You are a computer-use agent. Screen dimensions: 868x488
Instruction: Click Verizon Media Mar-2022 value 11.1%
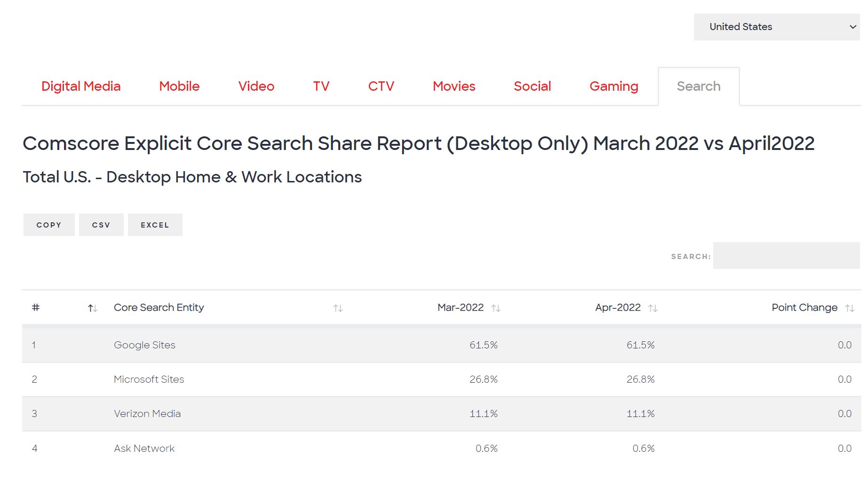[484, 414]
